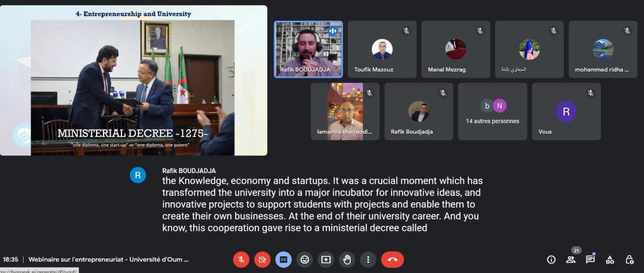The image size is (644, 273).
Task: Expand the 14 autres personnes tile
Action: [x=492, y=111]
